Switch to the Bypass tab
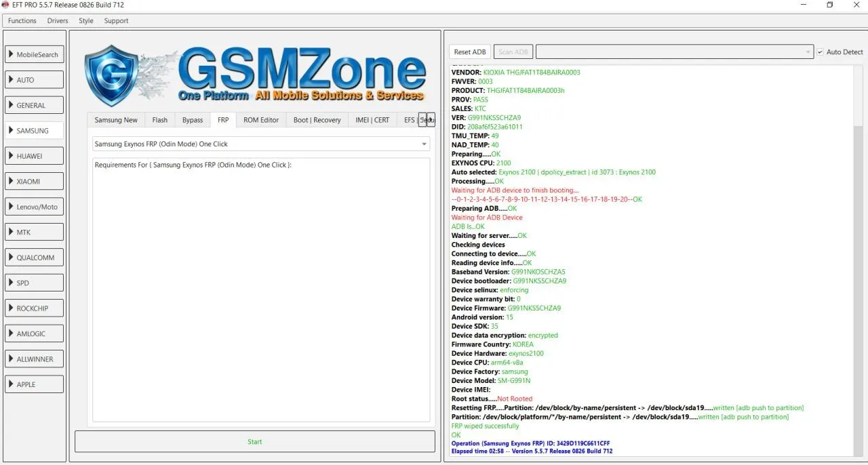 pyautogui.click(x=193, y=120)
